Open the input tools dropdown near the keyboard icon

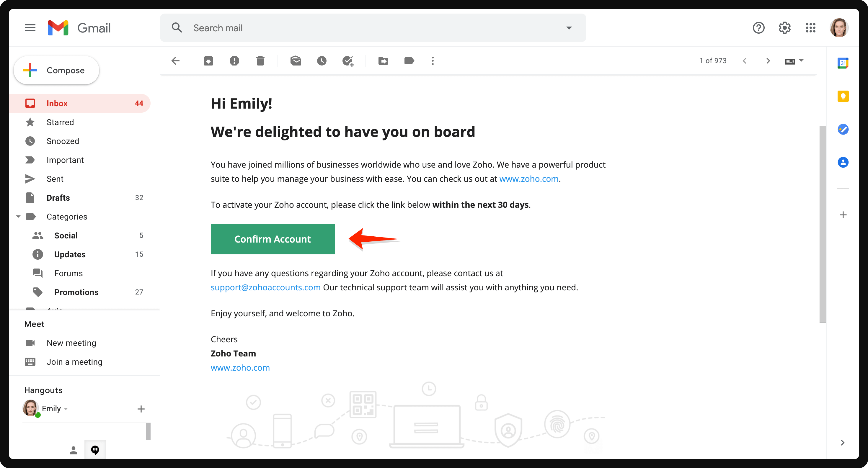[x=801, y=61]
